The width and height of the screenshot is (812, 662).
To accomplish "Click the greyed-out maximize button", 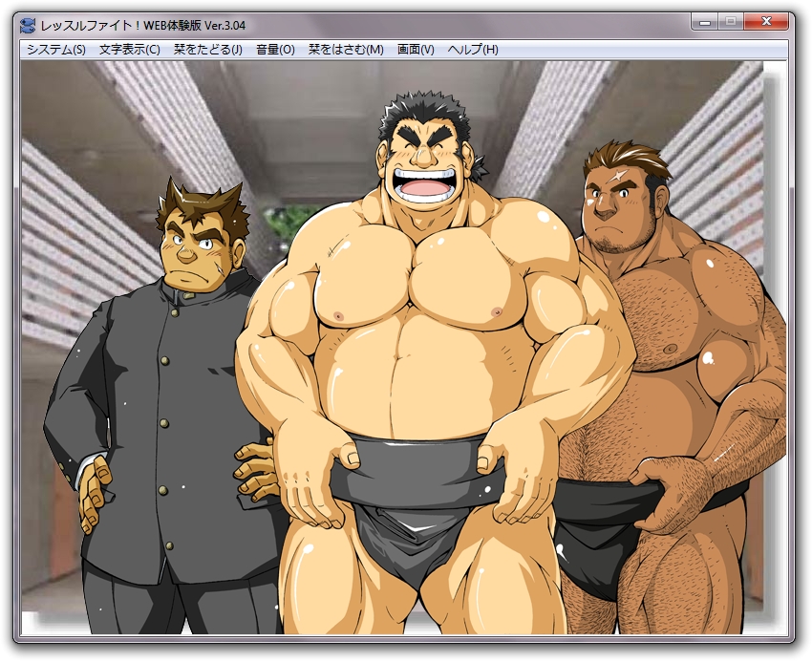I will coord(731,21).
